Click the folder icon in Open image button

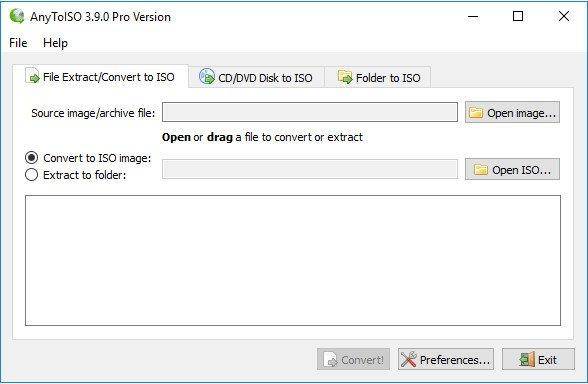(x=476, y=112)
